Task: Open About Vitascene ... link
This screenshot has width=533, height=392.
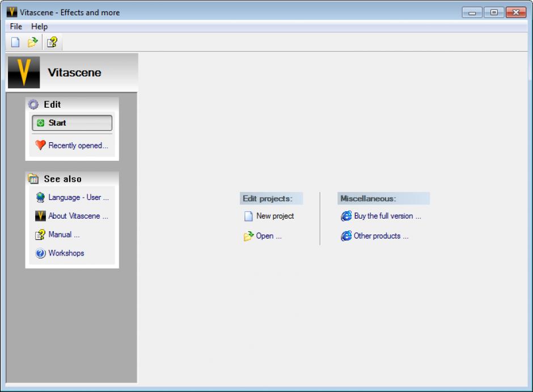Action: (x=78, y=216)
